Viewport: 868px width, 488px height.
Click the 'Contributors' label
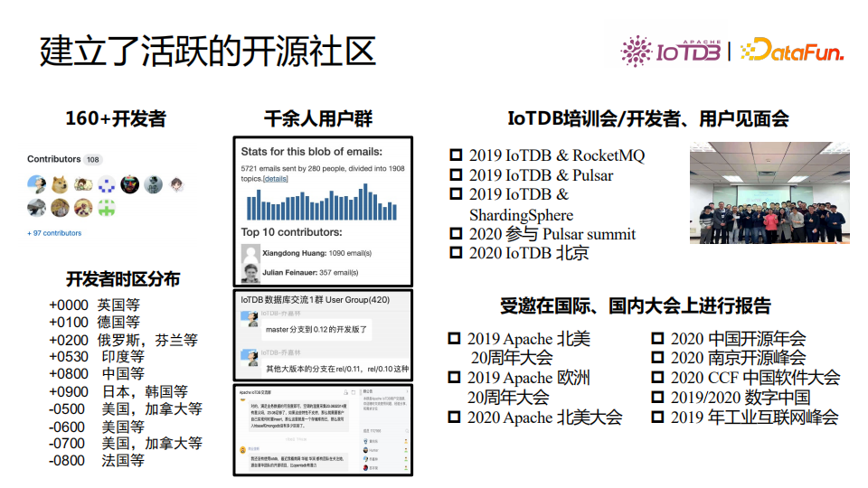coord(54,159)
